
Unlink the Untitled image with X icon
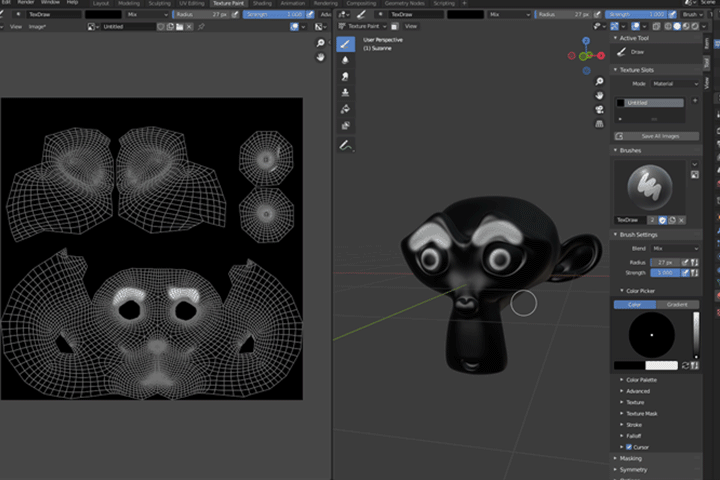189,27
